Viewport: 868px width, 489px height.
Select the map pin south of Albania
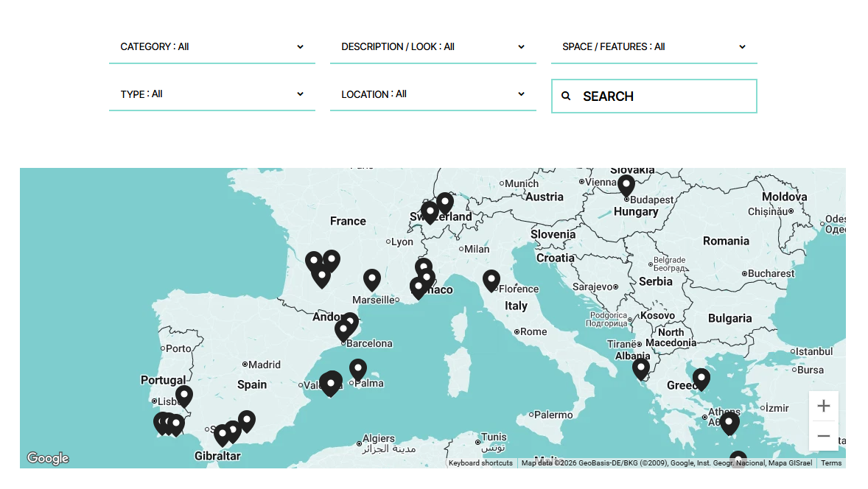(x=641, y=370)
